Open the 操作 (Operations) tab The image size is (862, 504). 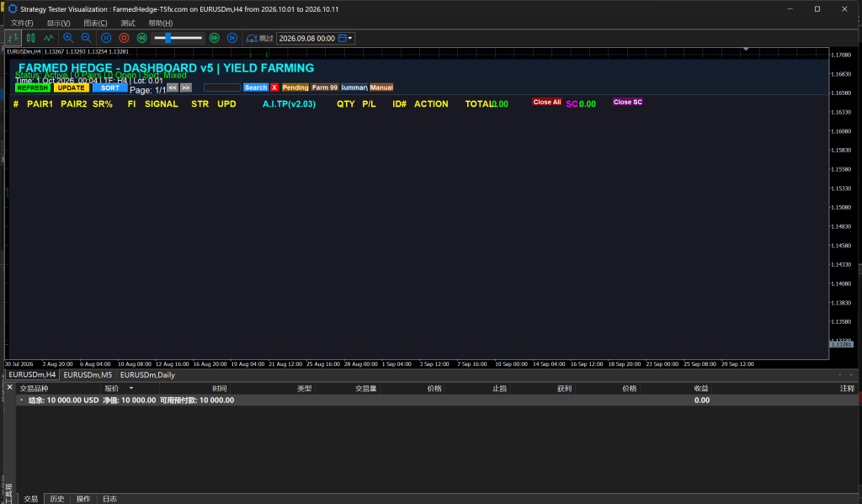pyautogui.click(x=83, y=498)
